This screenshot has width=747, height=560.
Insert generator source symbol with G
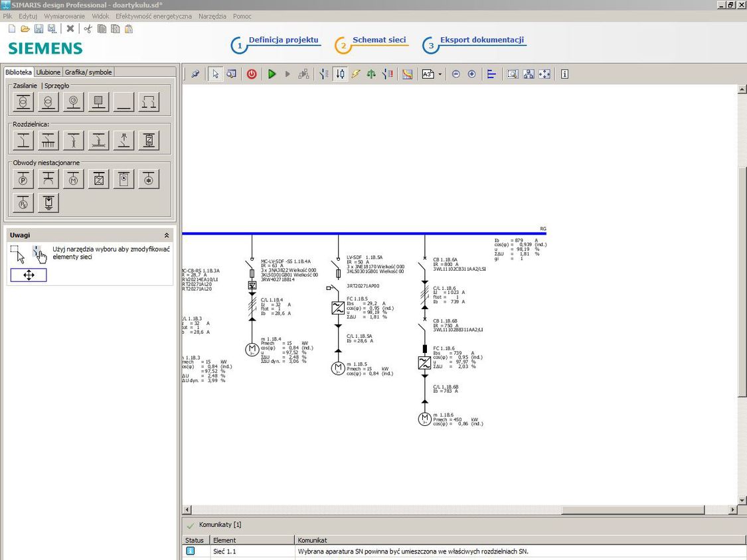tap(73, 102)
